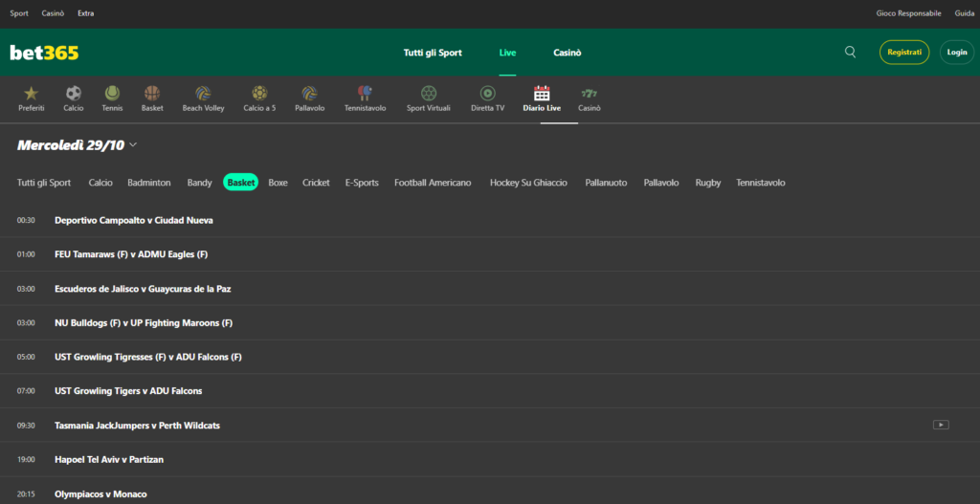Choose the Beach Volley icon
Viewport: 980px width, 504px height.
[x=203, y=94]
